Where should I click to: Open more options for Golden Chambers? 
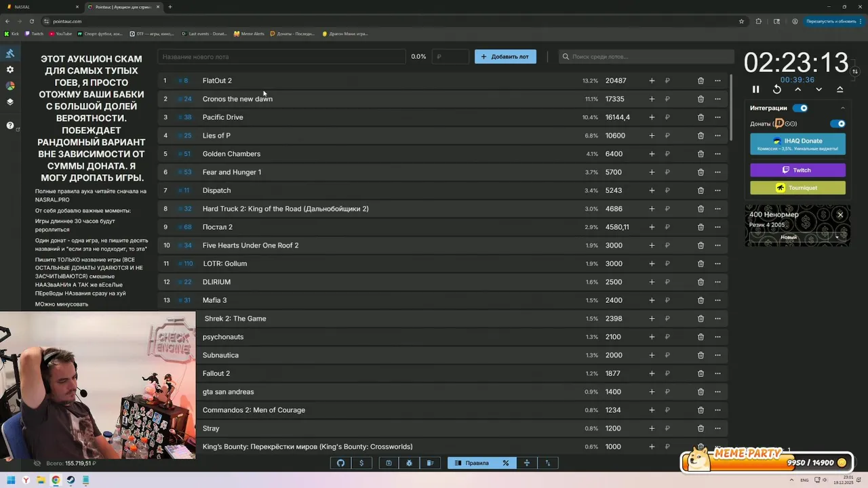[717, 154]
